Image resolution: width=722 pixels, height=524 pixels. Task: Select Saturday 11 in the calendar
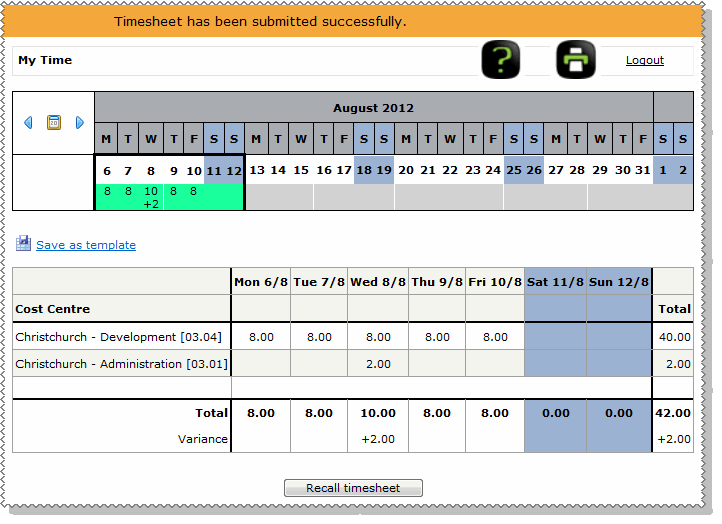pyautogui.click(x=214, y=171)
